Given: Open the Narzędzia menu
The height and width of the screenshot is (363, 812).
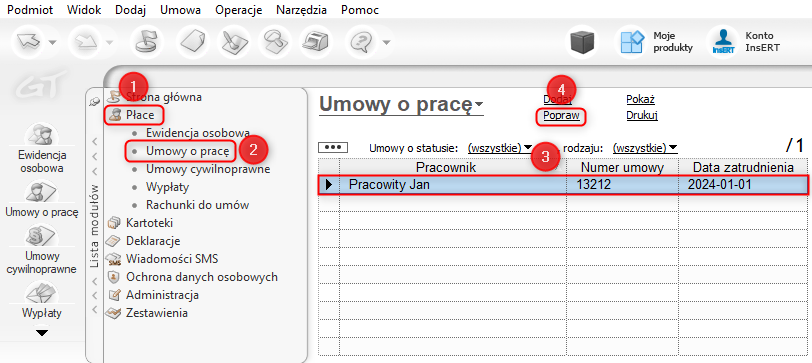Looking at the screenshot, I should pos(301,10).
